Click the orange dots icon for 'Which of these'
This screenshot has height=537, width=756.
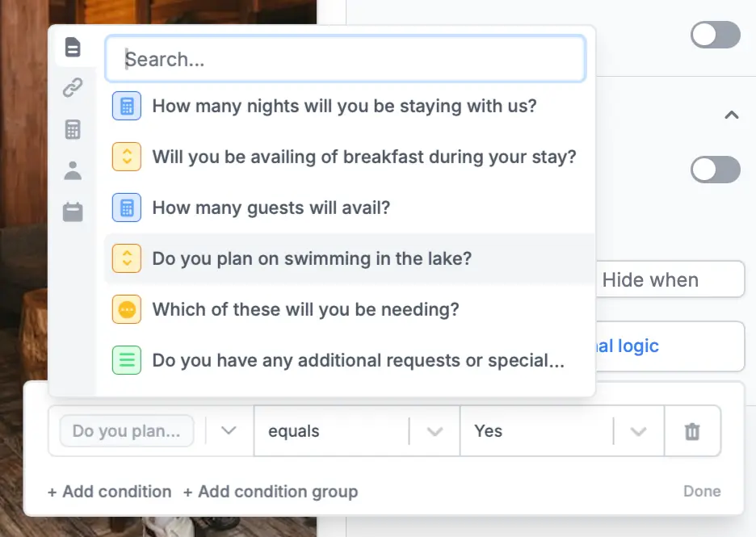click(127, 309)
